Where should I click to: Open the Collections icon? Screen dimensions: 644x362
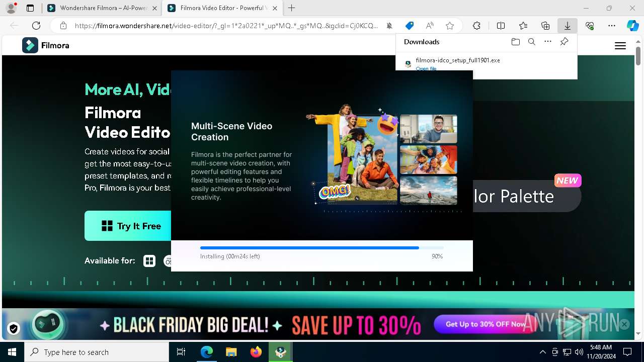tap(545, 26)
